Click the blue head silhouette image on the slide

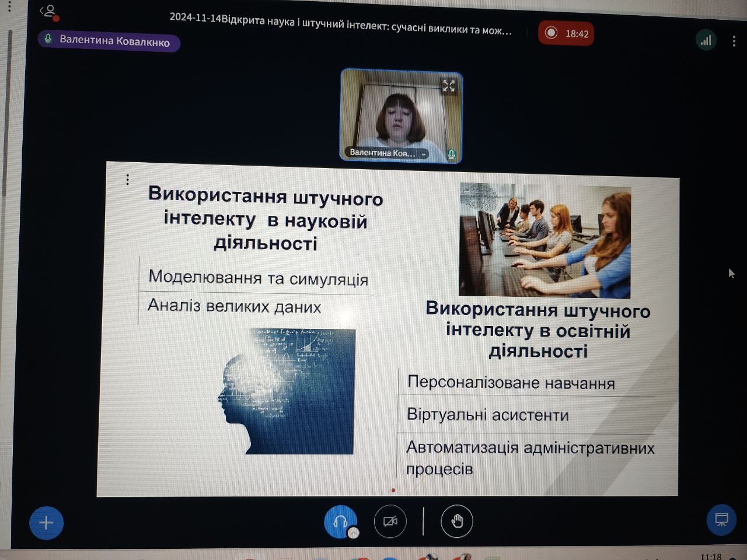click(287, 391)
